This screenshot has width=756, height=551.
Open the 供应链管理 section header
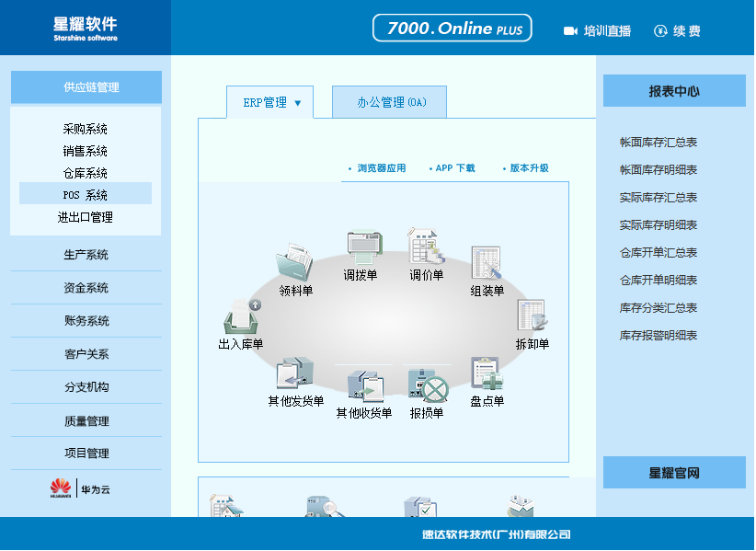point(86,87)
